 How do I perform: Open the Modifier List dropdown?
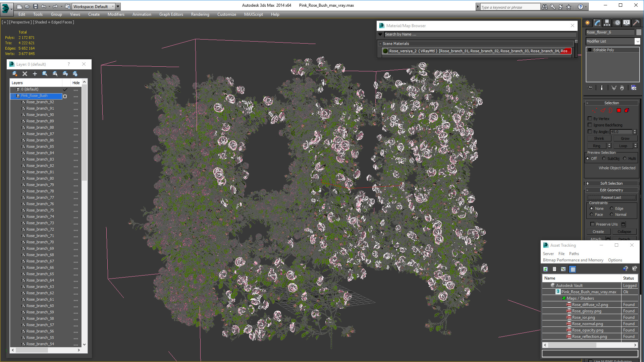coord(637,41)
